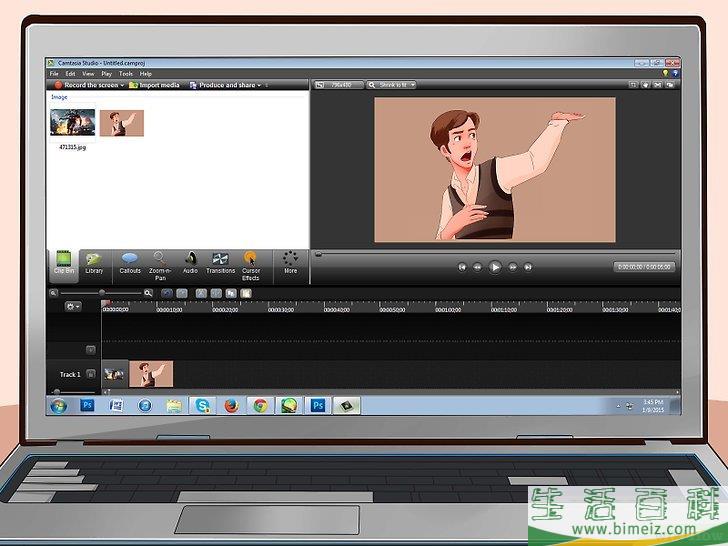
Task: Step backward in preview
Action: [x=477, y=267]
